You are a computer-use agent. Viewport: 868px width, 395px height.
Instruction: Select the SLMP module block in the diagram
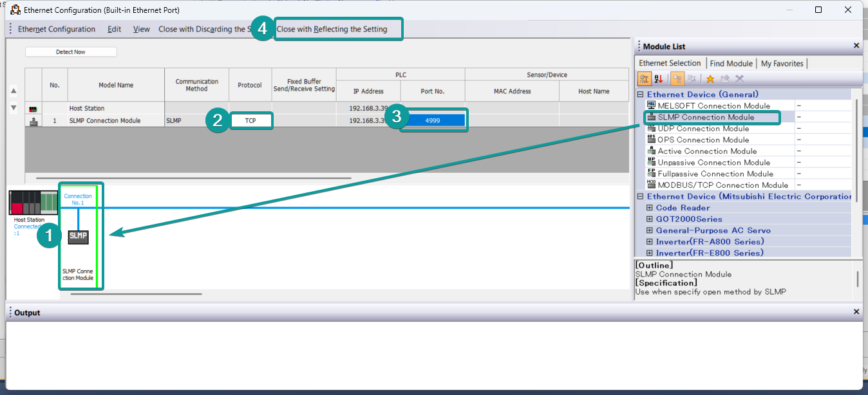click(x=78, y=236)
